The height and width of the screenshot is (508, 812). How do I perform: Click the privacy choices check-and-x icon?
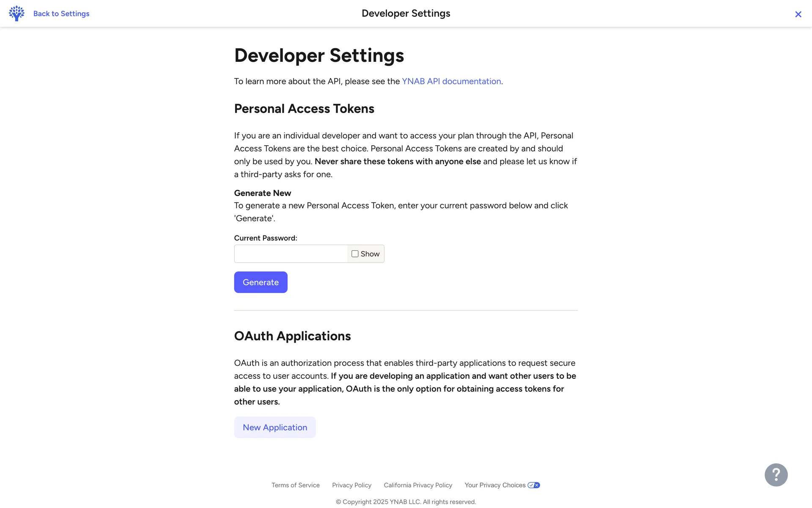click(534, 485)
